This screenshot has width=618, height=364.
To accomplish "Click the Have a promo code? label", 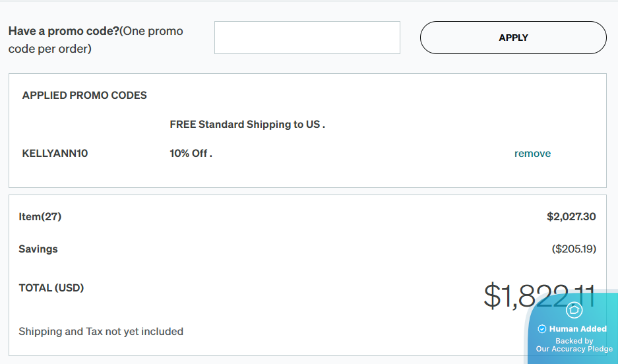I will [x=63, y=31].
